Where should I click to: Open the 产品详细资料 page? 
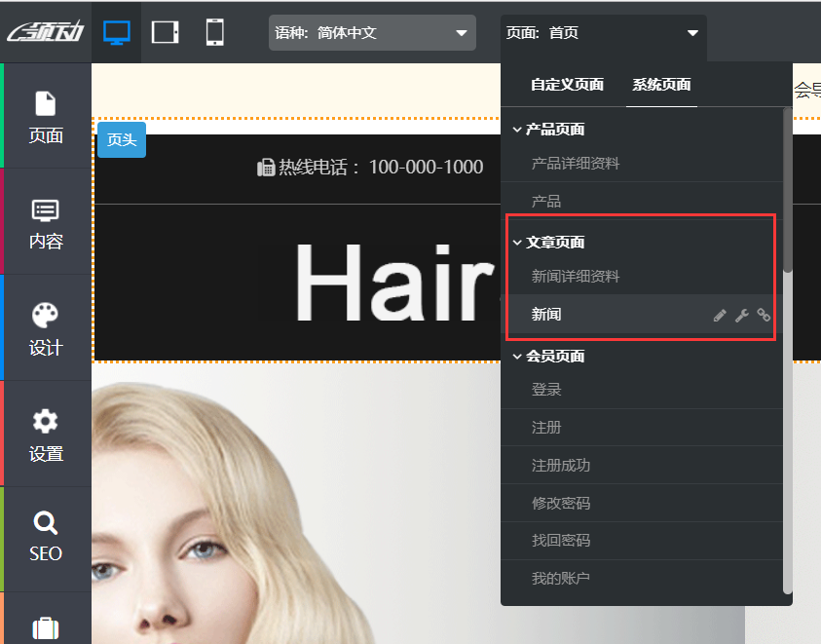pos(576,164)
